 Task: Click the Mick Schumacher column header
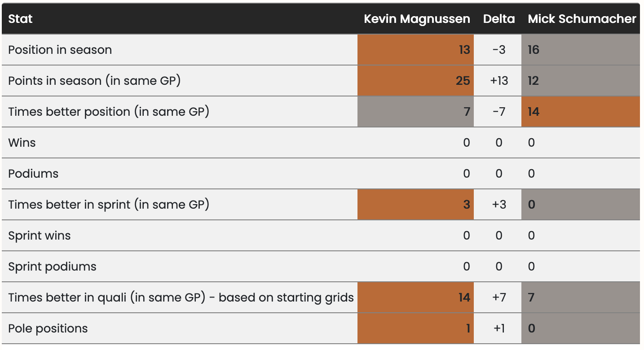coord(582,19)
